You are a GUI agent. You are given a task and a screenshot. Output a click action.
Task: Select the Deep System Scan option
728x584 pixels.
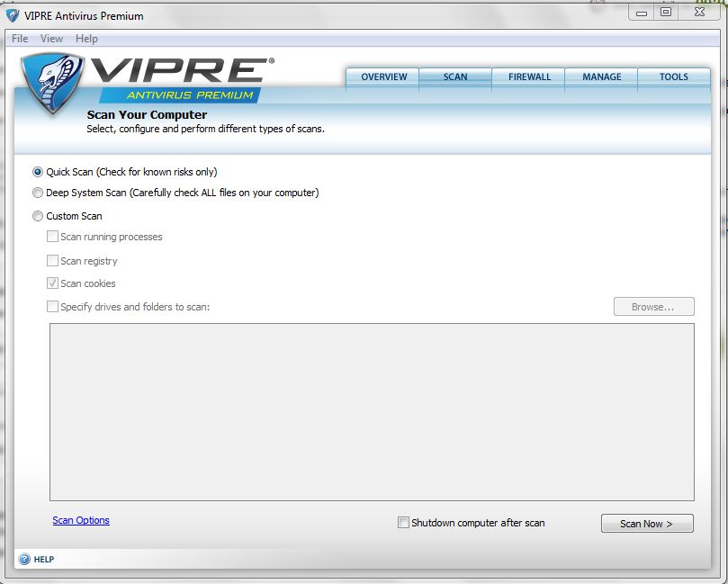pyautogui.click(x=38, y=193)
